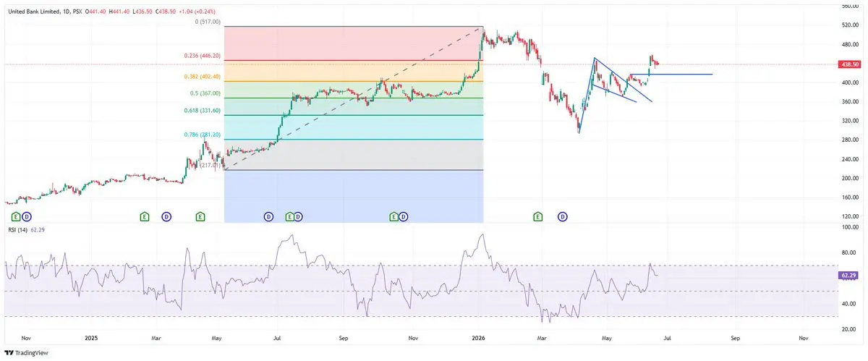The width and height of the screenshot is (868, 361).
Task: Click the 360.00 price axis label
Action: coord(850,102)
